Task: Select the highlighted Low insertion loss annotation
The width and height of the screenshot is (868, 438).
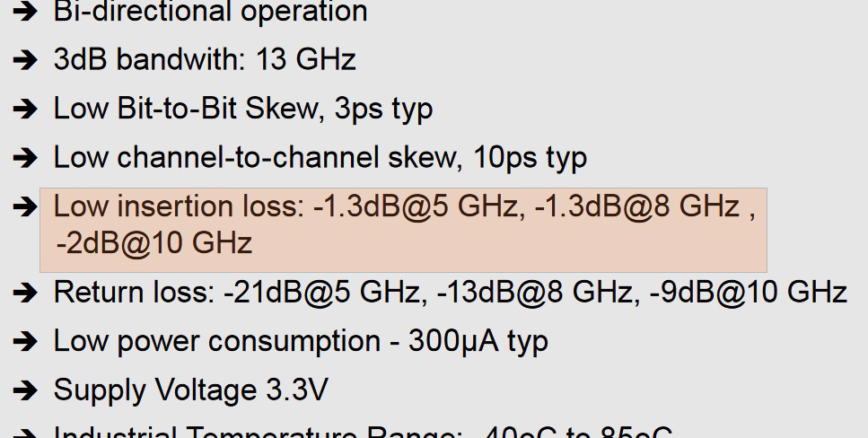Action: [x=403, y=230]
